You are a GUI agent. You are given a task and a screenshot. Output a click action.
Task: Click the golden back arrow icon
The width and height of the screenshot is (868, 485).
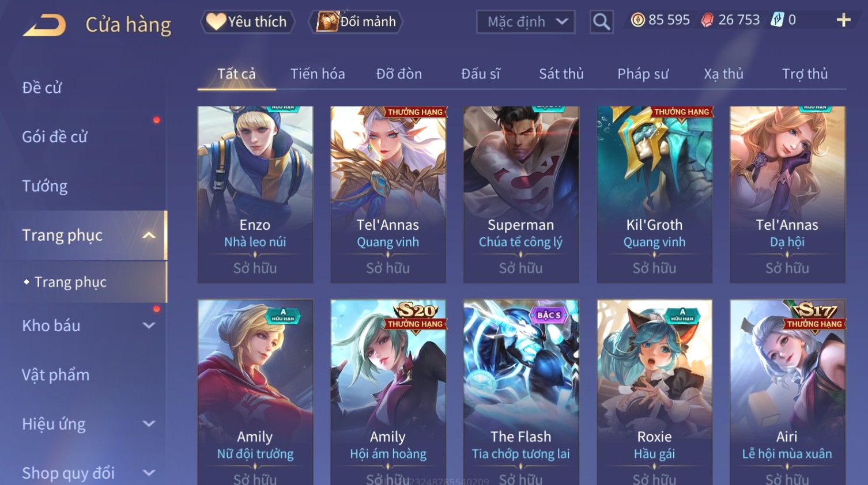click(x=44, y=25)
